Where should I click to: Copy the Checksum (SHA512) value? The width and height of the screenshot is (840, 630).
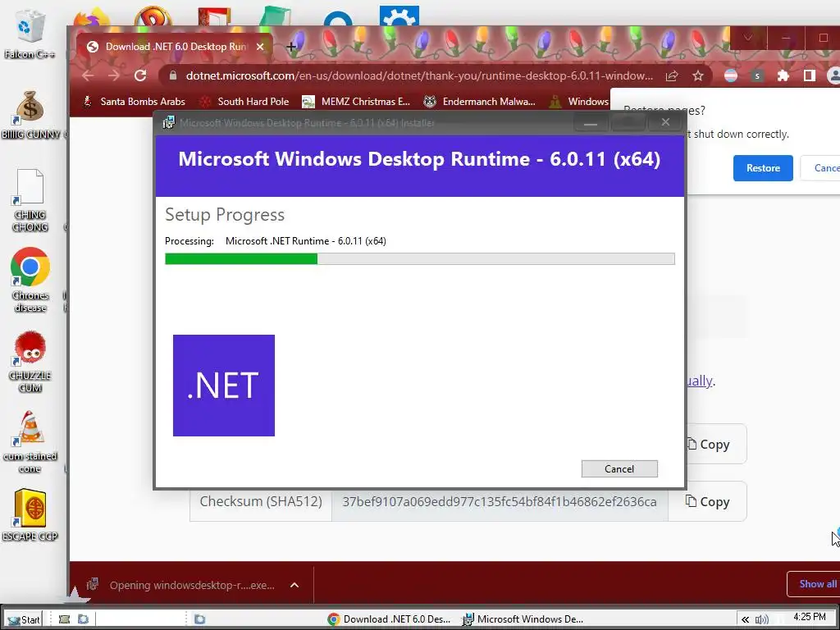click(x=708, y=501)
